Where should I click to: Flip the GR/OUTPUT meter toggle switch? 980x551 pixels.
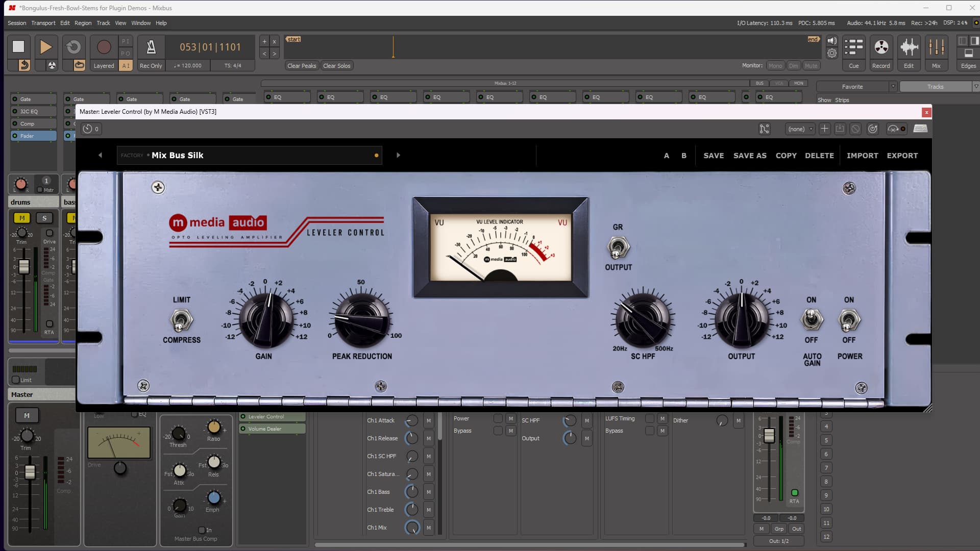(618, 247)
